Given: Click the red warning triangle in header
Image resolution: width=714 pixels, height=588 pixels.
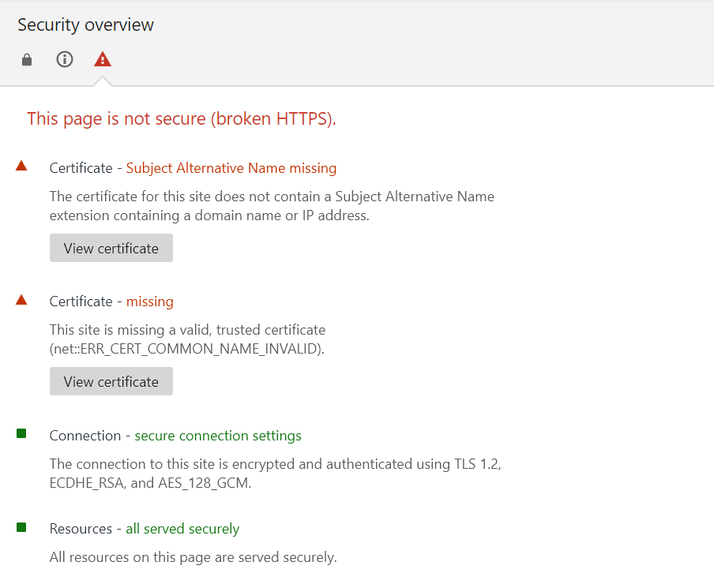Looking at the screenshot, I should point(103,59).
